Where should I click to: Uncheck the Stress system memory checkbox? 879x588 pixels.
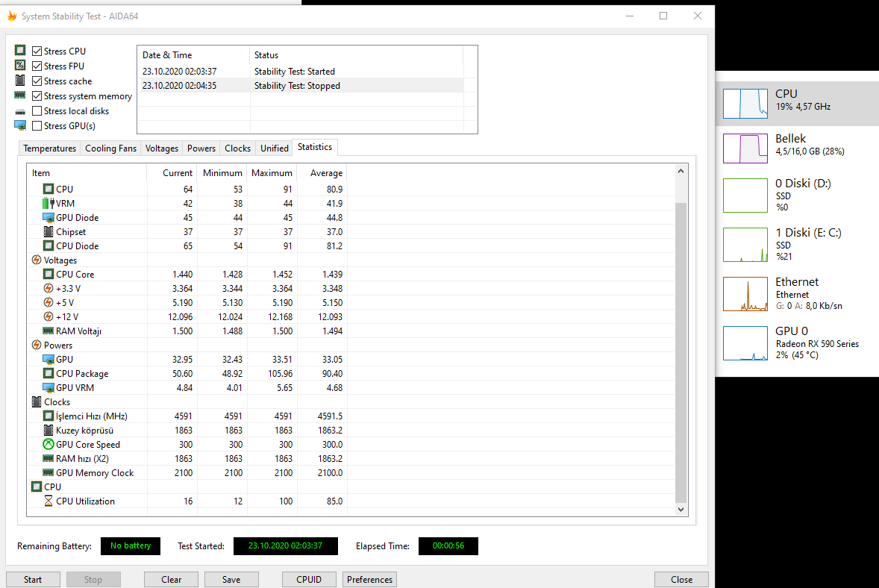(x=37, y=96)
